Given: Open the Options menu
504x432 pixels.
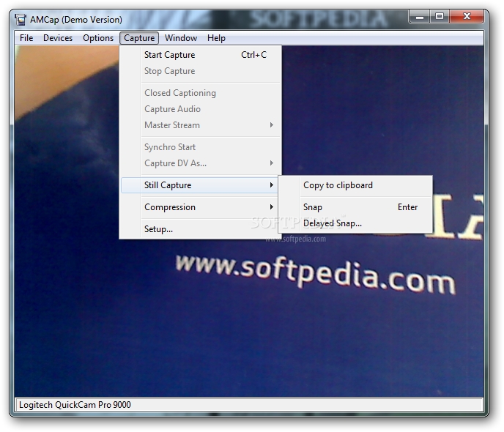Looking at the screenshot, I should pyautogui.click(x=98, y=38).
